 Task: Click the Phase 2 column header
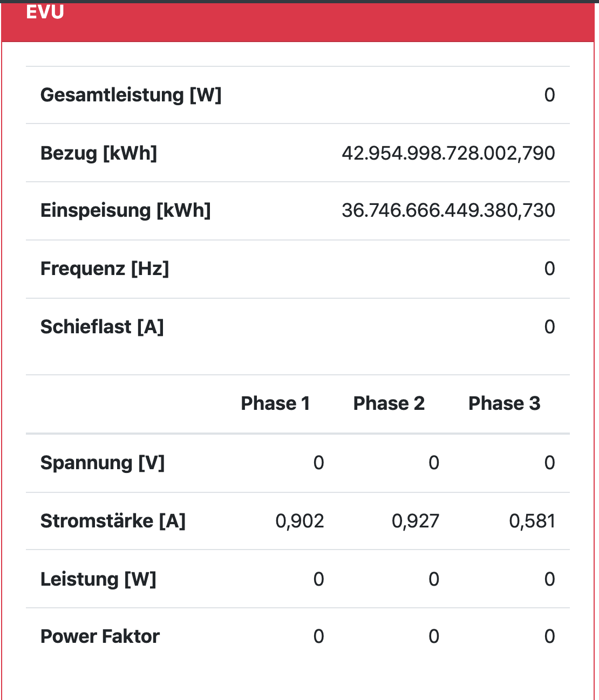[x=389, y=403]
